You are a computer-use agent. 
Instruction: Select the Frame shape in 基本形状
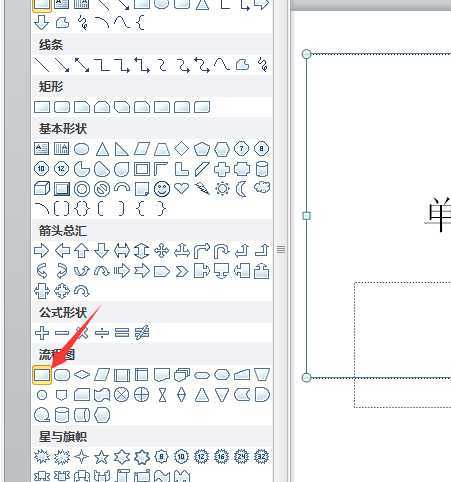tap(142, 169)
